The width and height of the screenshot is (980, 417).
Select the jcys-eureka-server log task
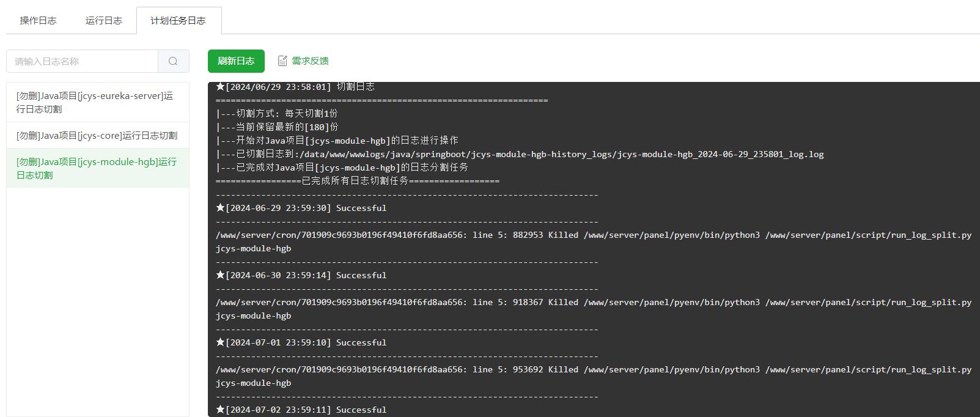pos(98,102)
